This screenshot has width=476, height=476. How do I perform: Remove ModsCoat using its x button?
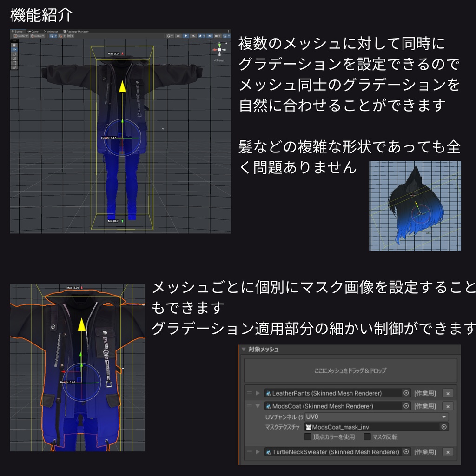coord(447,406)
